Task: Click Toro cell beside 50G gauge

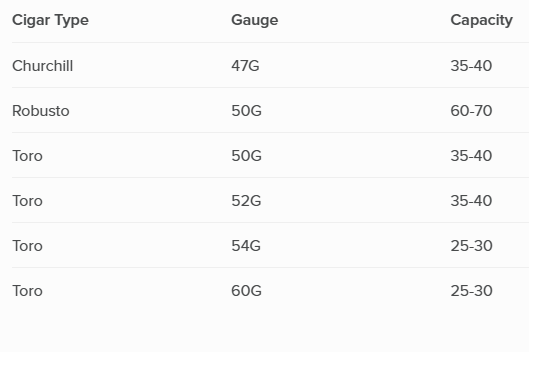Action: [27, 156]
